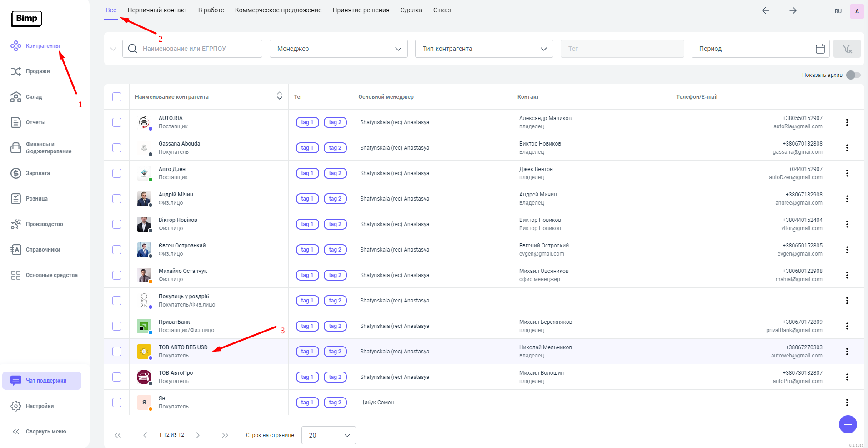The image size is (868, 448).
Task: Select the Сделка tab
Action: 411,10
